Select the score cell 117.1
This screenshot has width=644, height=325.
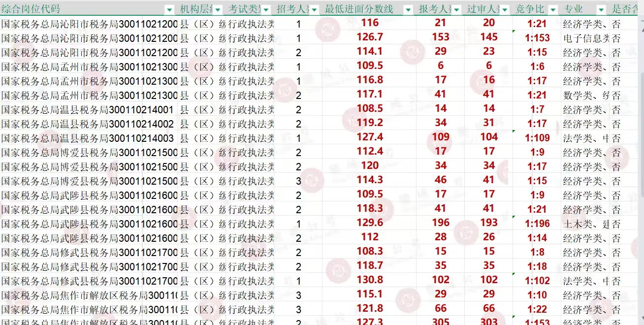click(370, 94)
